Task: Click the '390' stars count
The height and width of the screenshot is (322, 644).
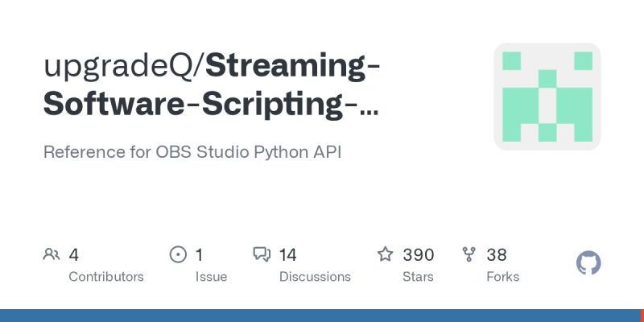Action: (x=418, y=255)
